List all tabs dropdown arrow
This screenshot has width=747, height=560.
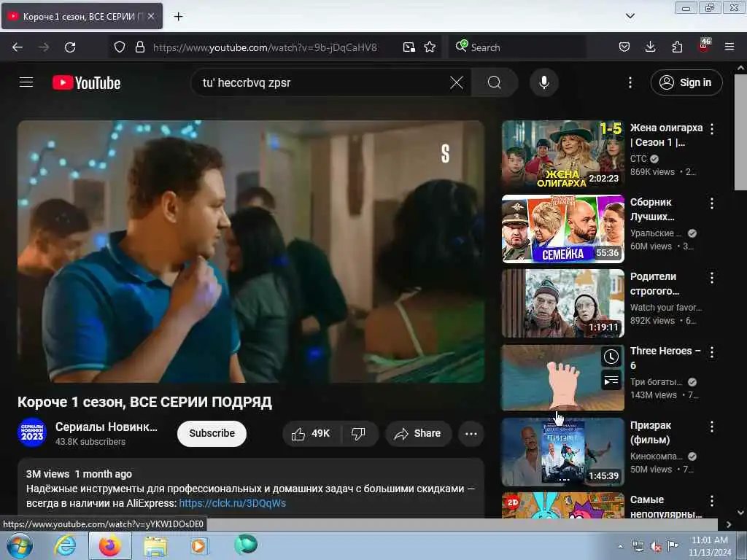(x=630, y=16)
